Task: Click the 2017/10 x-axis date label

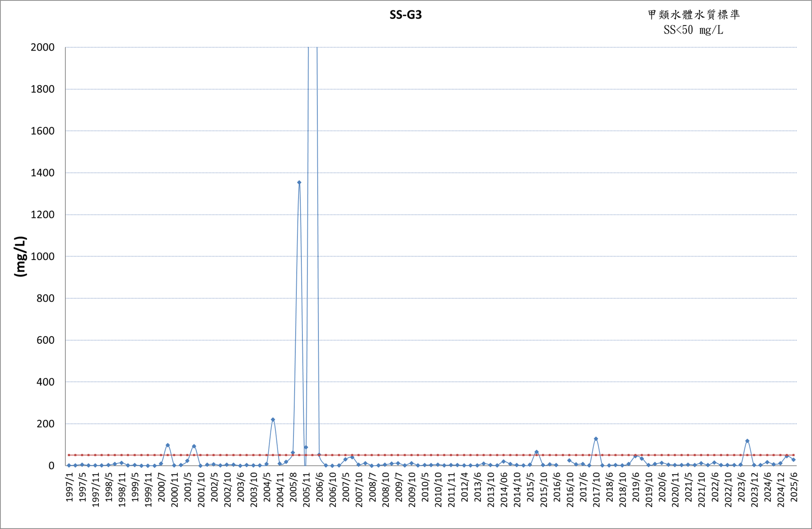Action: [597, 489]
